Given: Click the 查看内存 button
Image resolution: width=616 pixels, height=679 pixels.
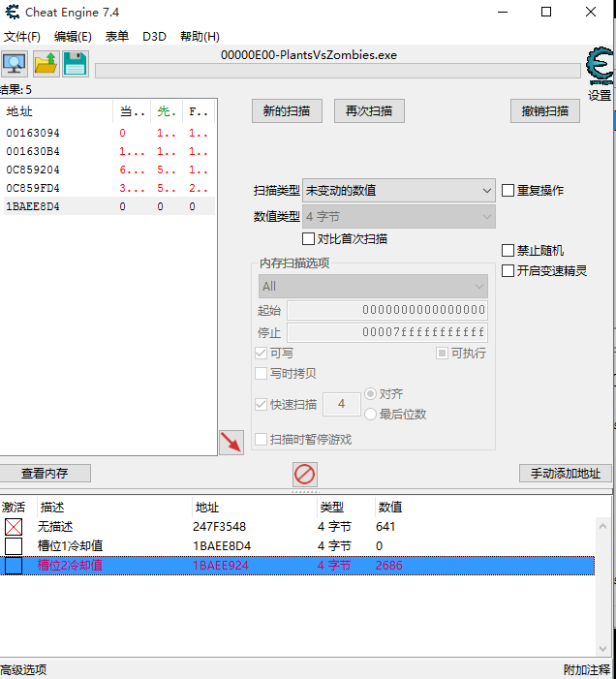Looking at the screenshot, I should pos(45,474).
